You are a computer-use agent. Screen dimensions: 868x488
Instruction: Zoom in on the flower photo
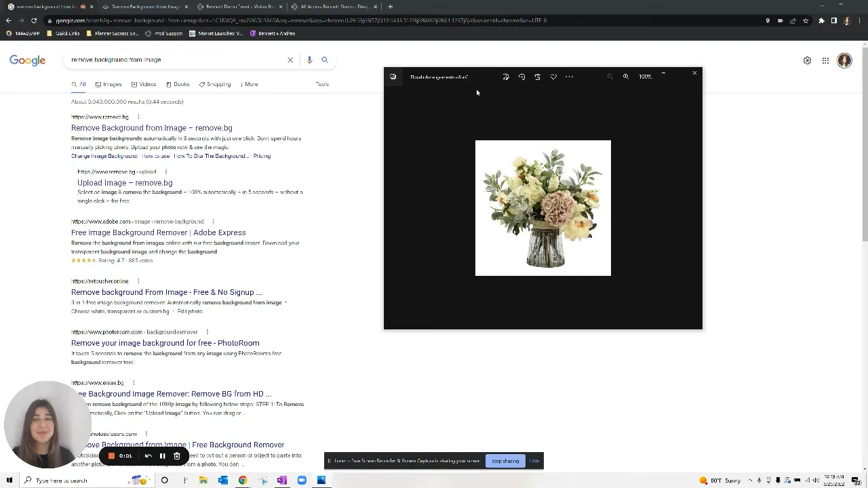point(626,77)
